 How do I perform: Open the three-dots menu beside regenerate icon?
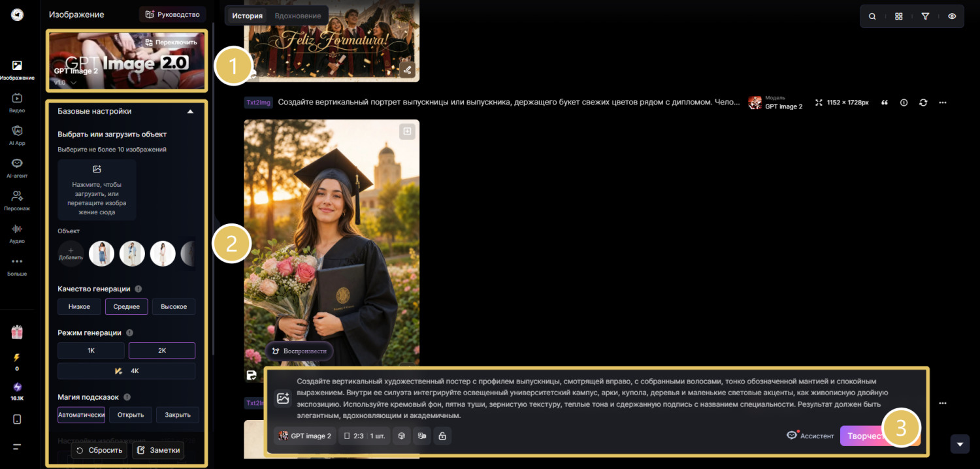click(x=943, y=103)
